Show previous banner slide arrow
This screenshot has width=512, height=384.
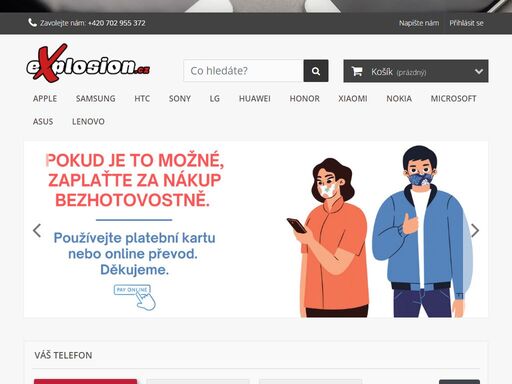coord(37,230)
